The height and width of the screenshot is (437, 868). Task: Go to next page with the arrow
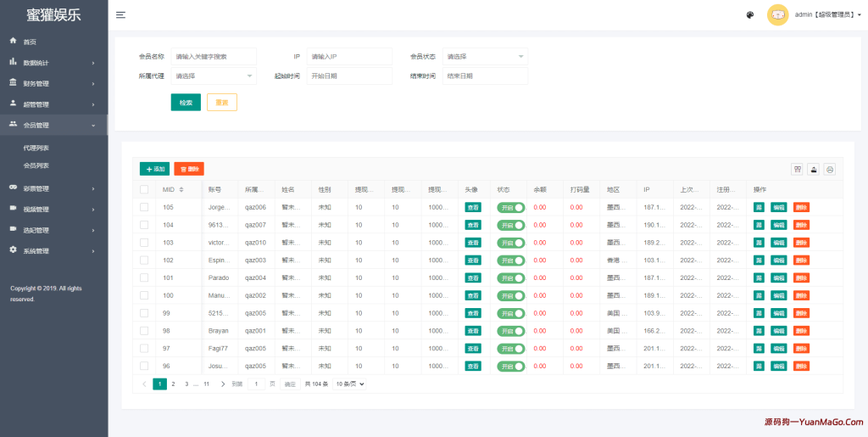[x=223, y=384]
